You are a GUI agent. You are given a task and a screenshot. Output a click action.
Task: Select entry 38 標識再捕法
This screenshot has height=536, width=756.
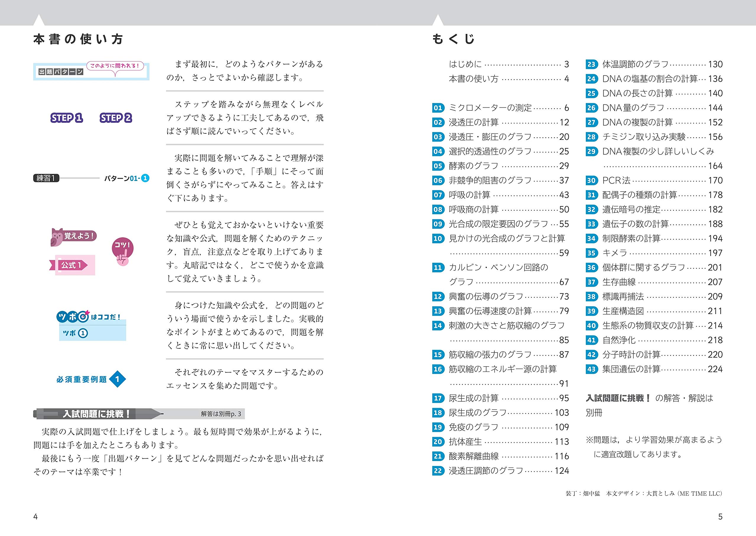(x=654, y=296)
